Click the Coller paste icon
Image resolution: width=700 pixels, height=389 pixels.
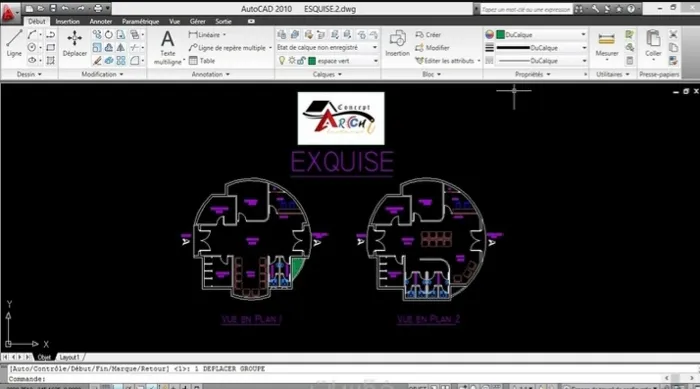pyautogui.click(x=653, y=43)
